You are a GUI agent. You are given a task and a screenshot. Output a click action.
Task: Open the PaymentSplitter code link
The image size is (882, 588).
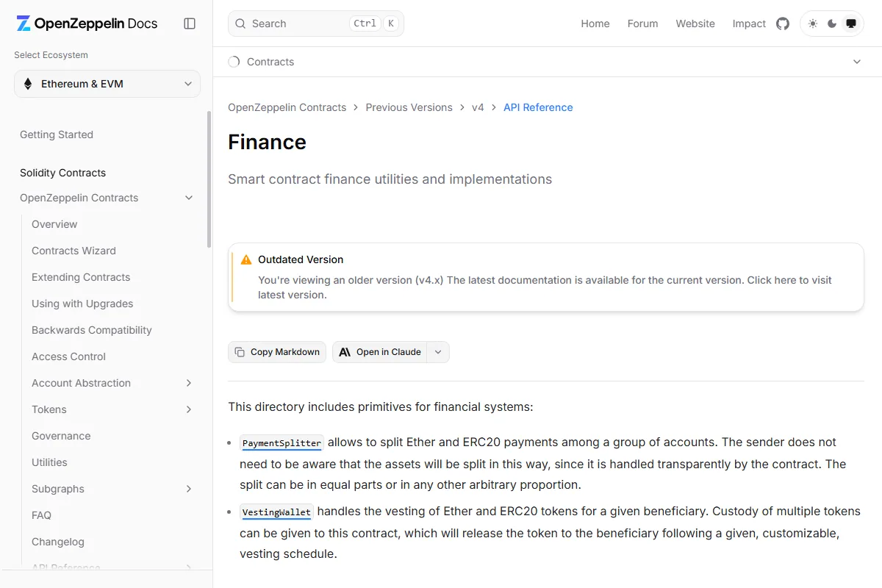[282, 443]
